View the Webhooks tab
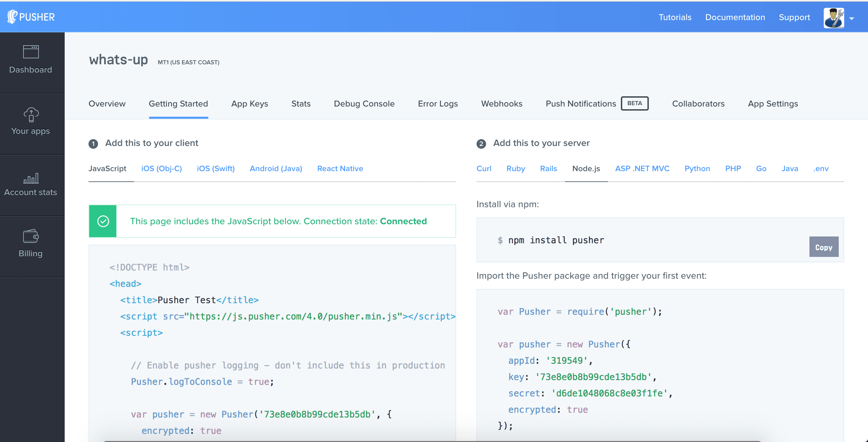Image resolution: width=868 pixels, height=442 pixels. 502,104
